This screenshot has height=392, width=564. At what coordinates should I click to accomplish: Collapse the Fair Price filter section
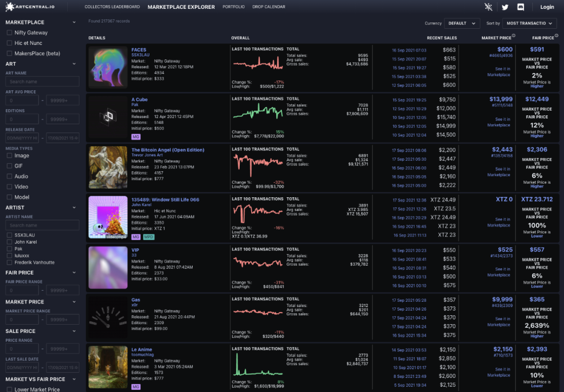click(74, 272)
